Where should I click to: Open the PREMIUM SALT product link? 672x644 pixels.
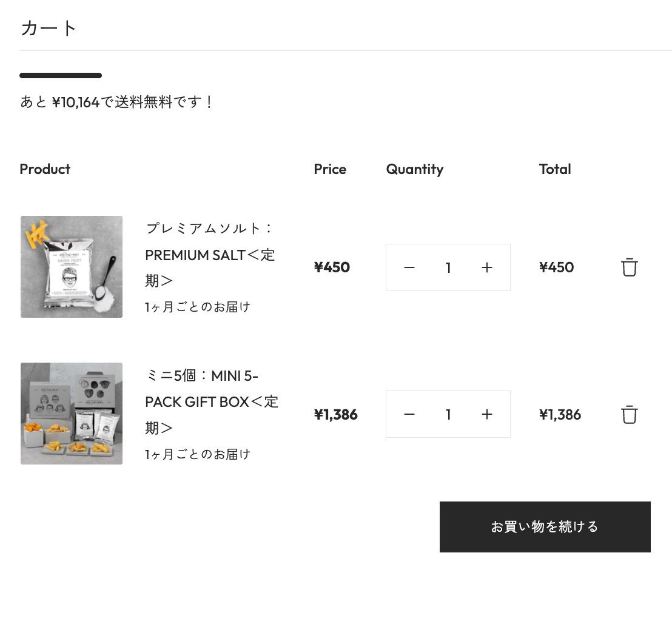(210, 255)
